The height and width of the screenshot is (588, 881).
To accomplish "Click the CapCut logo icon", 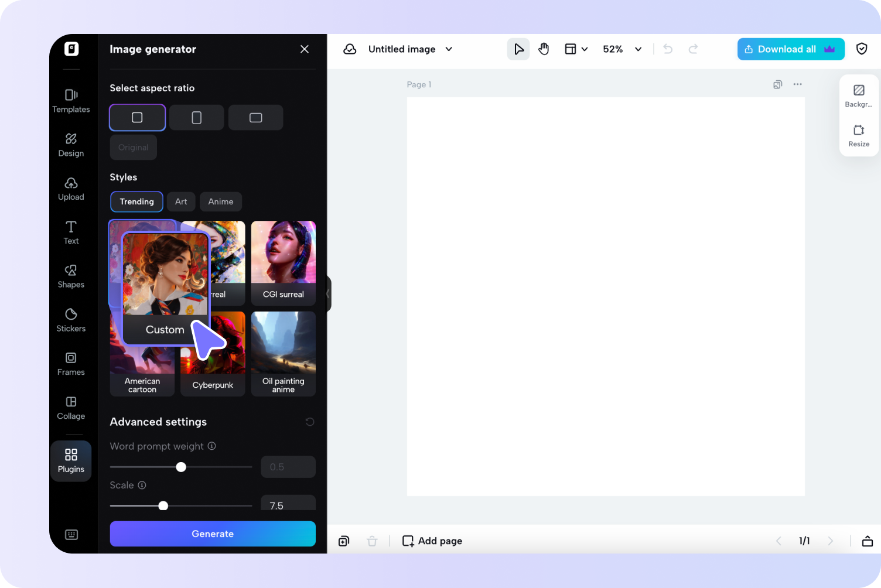I will 71,49.
